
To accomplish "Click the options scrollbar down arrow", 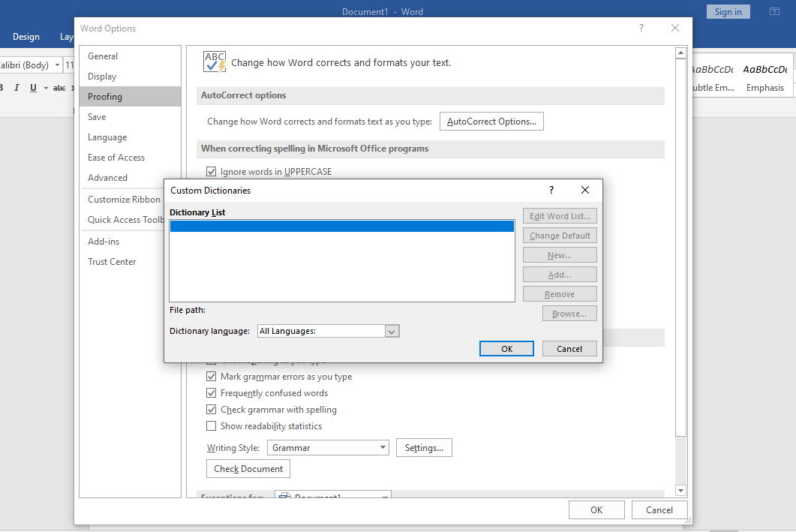I will [x=680, y=491].
